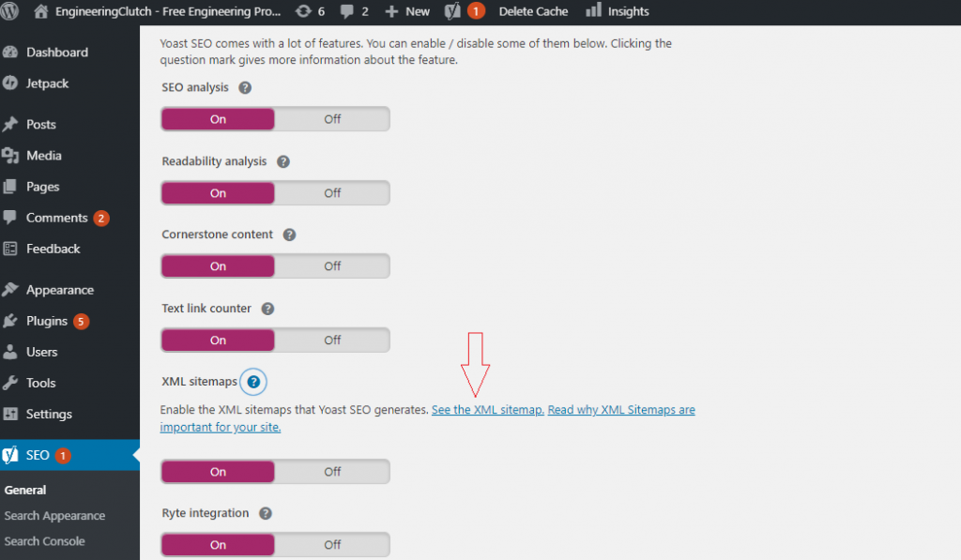Visit EngineeringClutch site title link

[x=168, y=11]
